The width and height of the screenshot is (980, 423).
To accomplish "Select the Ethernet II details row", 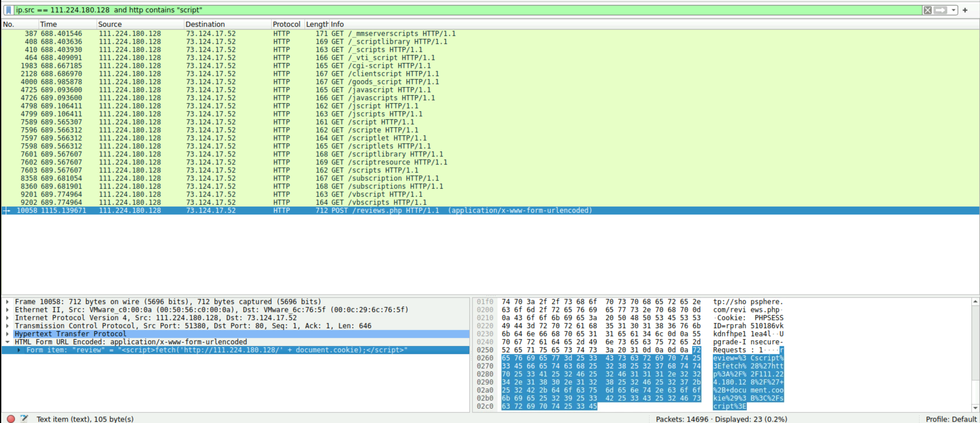I will click(236, 310).
